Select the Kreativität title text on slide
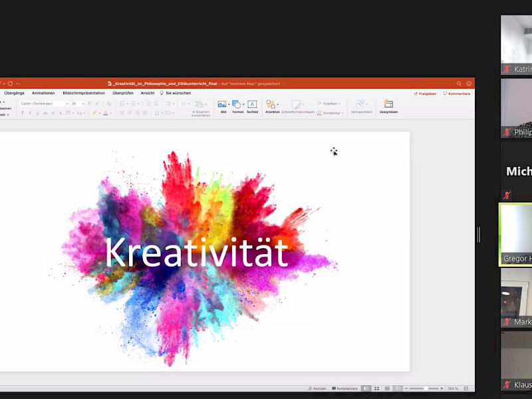The image size is (532, 399). (196, 253)
